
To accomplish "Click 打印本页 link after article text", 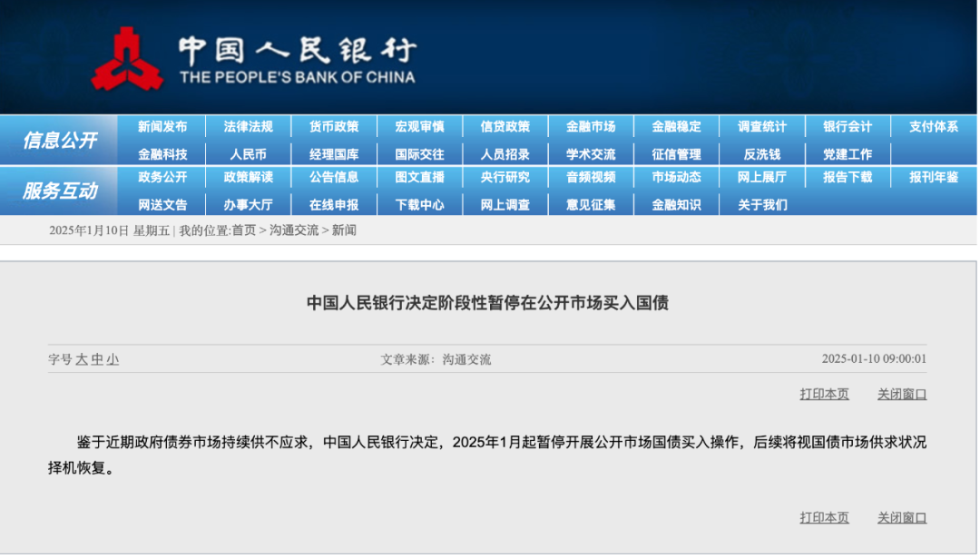I will (824, 518).
